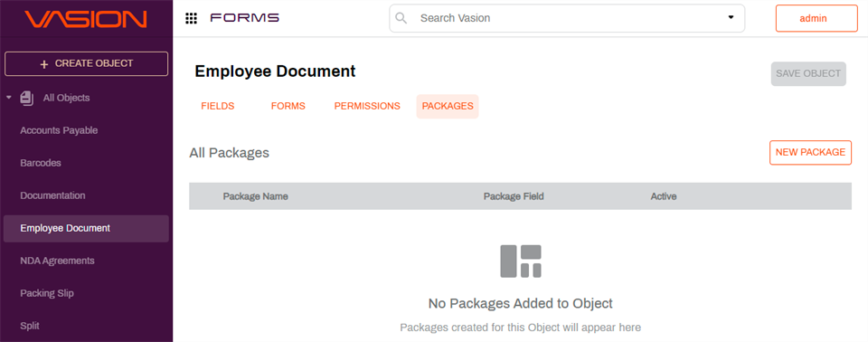Image resolution: width=868 pixels, height=342 pixels.
Task: Click the search magnifier icon
Action: coord(401,18)
